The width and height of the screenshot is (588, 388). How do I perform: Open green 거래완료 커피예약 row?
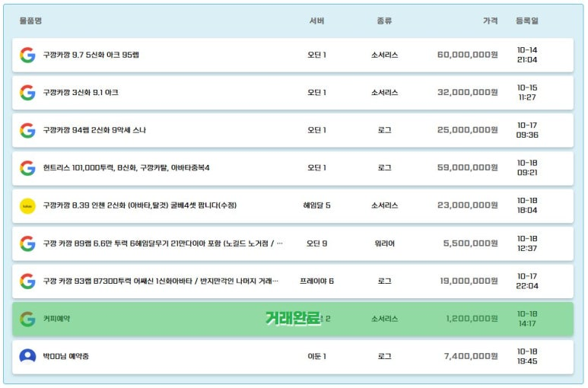click(x=293, y=319)
